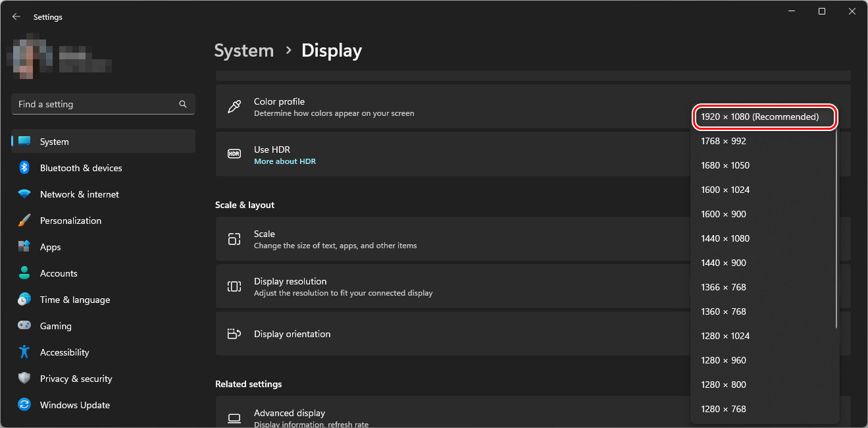Open Advanced display settings
868x428 pixels.
[290, 413]
